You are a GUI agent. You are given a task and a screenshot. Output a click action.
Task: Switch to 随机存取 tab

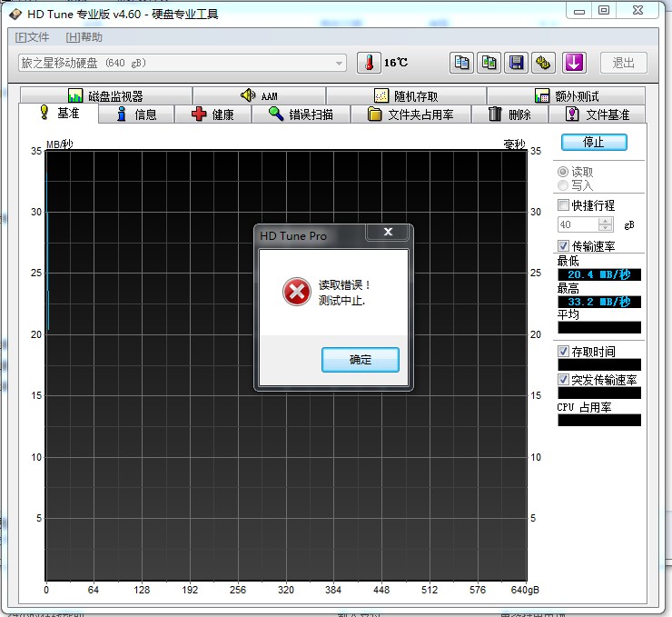click(406, 95)
